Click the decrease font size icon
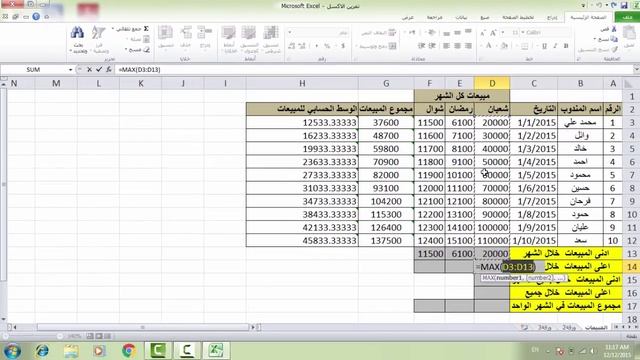The image size is (640, 360). 483,33
